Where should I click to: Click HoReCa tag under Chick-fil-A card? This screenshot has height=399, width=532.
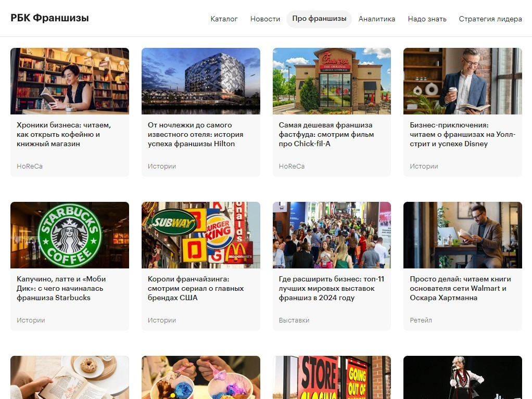(x=292, y=166)
